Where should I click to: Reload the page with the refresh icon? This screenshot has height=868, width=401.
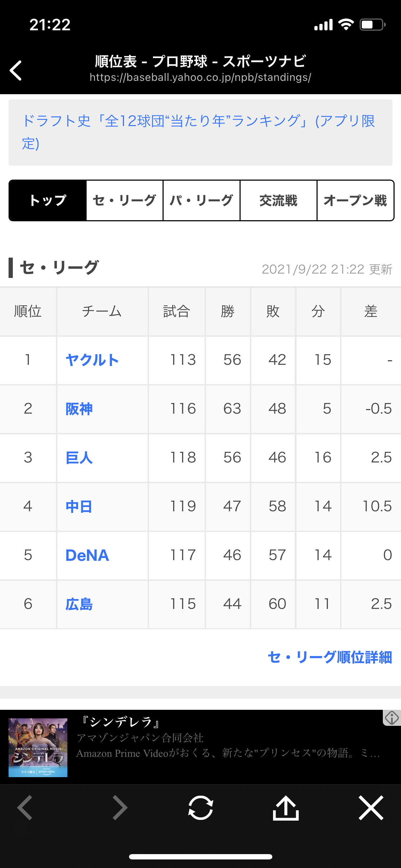pyautogui.click(x=201, y=810)
